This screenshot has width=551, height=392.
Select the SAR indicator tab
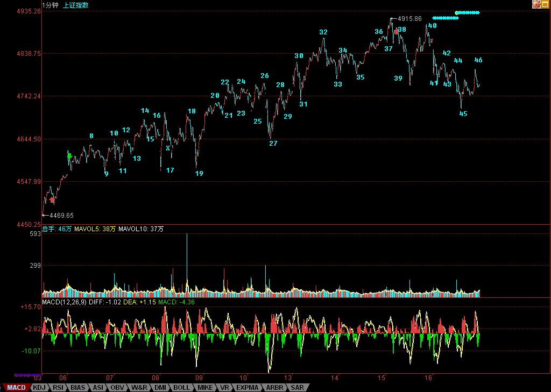tap(297, 387)
